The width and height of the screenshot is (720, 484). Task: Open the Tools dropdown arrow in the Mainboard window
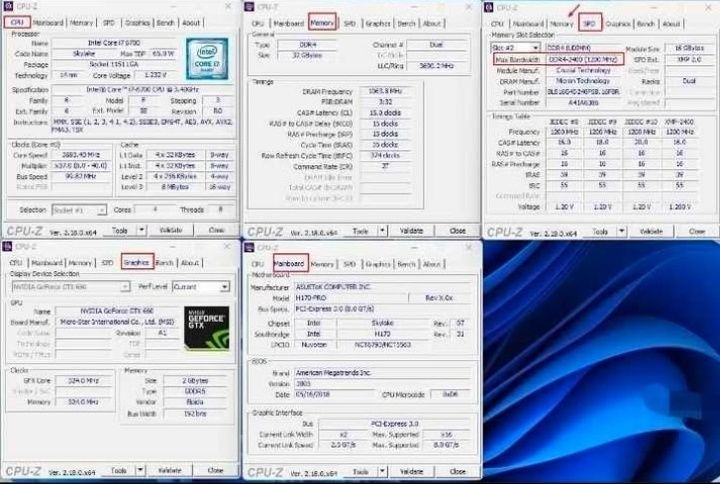(x=382, y=471)
